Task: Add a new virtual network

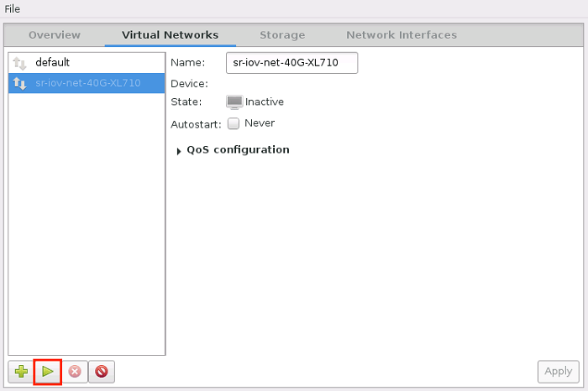Action: pyautogui.click(x=21, y=371)
